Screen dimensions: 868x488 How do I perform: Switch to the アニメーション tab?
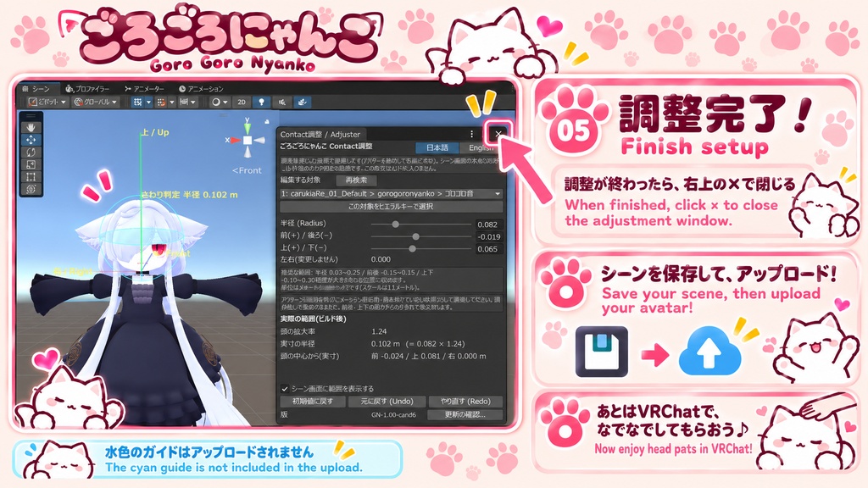[201, 88]
